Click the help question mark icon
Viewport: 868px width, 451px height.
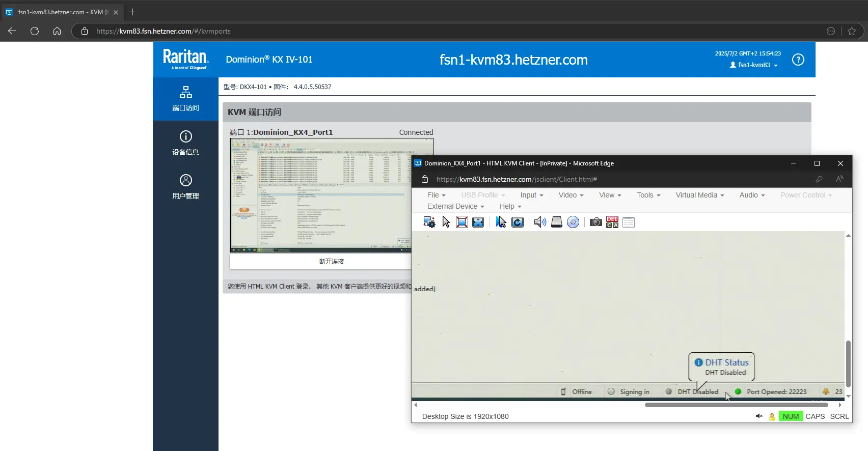coord(798,60)
